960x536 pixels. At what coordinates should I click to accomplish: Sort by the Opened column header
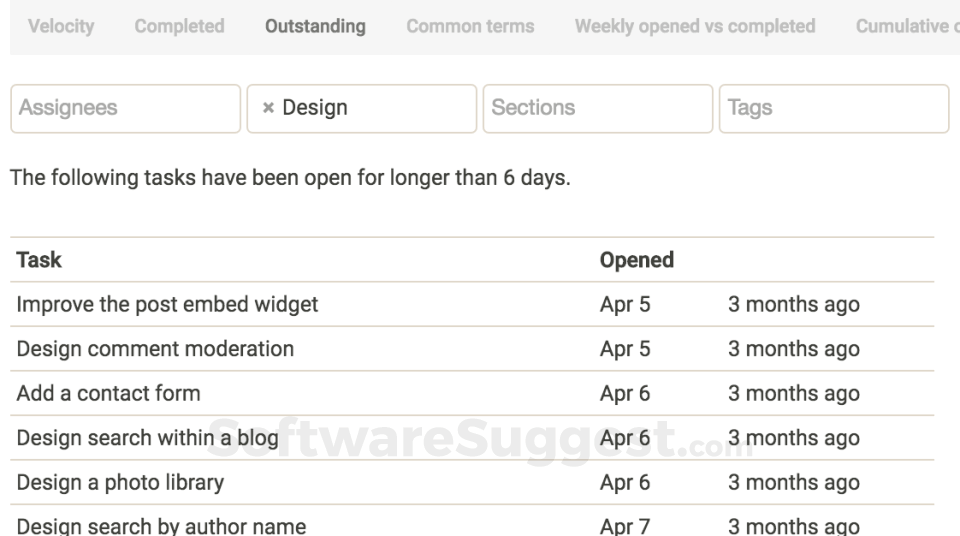point(636,260)
